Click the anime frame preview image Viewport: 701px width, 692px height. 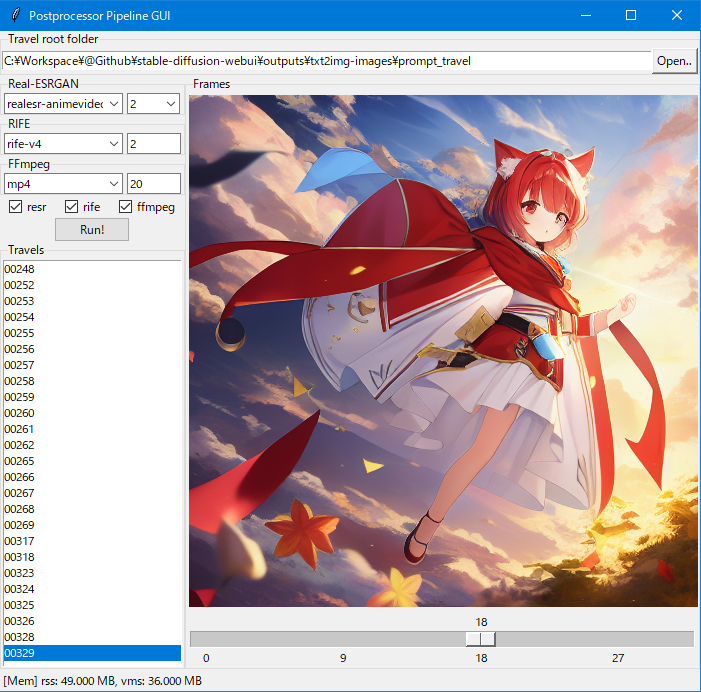[x=442, y=350]
